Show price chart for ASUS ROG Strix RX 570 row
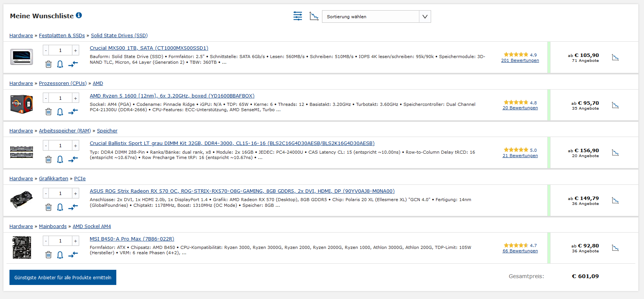Image resolution: width=644 pixels, height=299 pixels. 615,200
